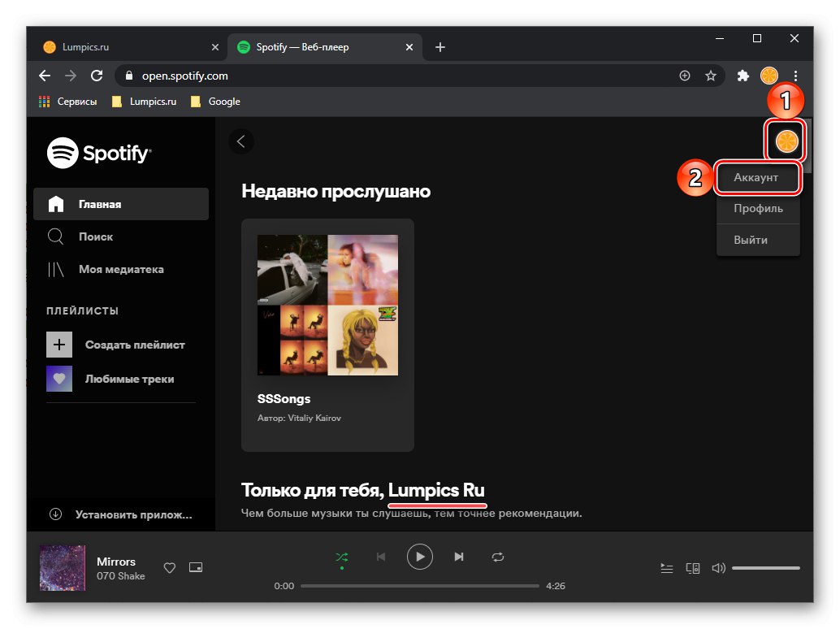Open the SSSongs playlist cover
Viewport: 840px width, 629px height.
click(x=328, y=306)
